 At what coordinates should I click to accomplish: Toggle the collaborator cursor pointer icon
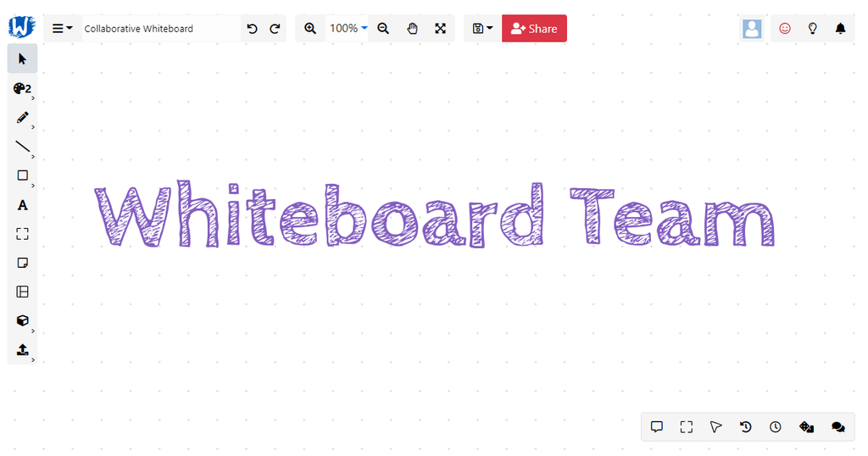[715, 426]
